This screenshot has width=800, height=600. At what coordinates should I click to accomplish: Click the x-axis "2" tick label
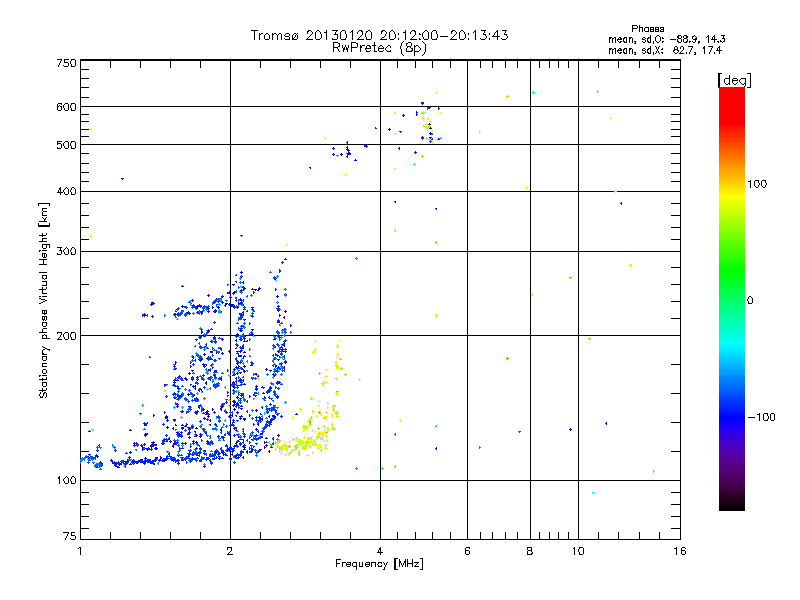tap(230, 551)
